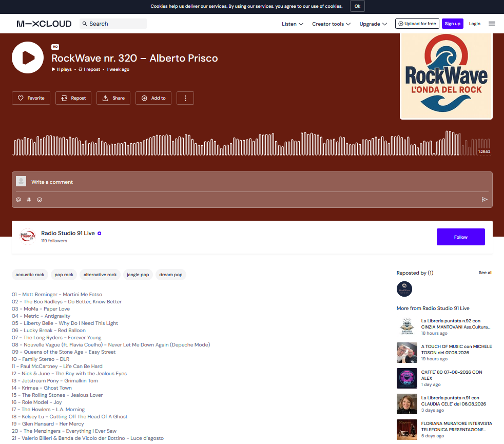Open the RockWave cover artwork
The image size is (504, 444).
pyautogui.click(x=446, y=76)
